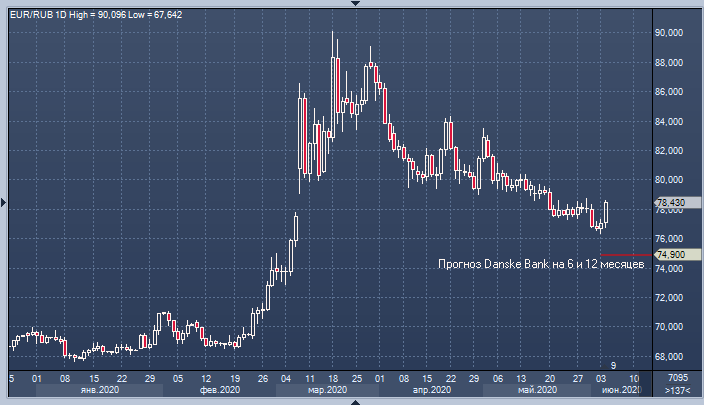Click the red forecast price tag 74,900
This screenshot has width=704, height=405.
670,255
